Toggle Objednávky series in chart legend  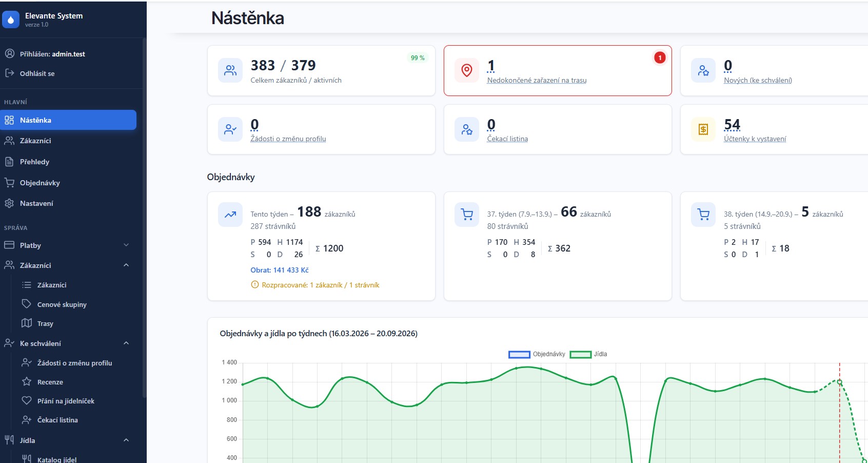point(537,354)
